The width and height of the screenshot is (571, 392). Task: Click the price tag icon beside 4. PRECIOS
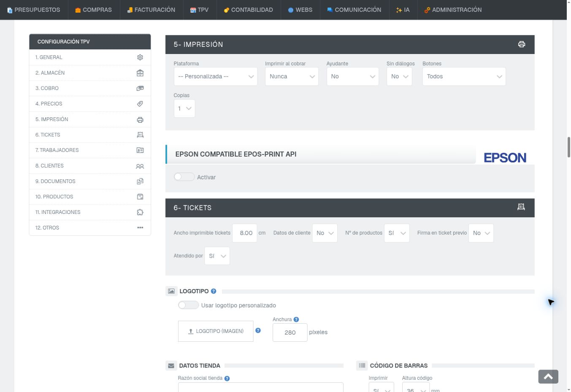[x=140, y=104]
